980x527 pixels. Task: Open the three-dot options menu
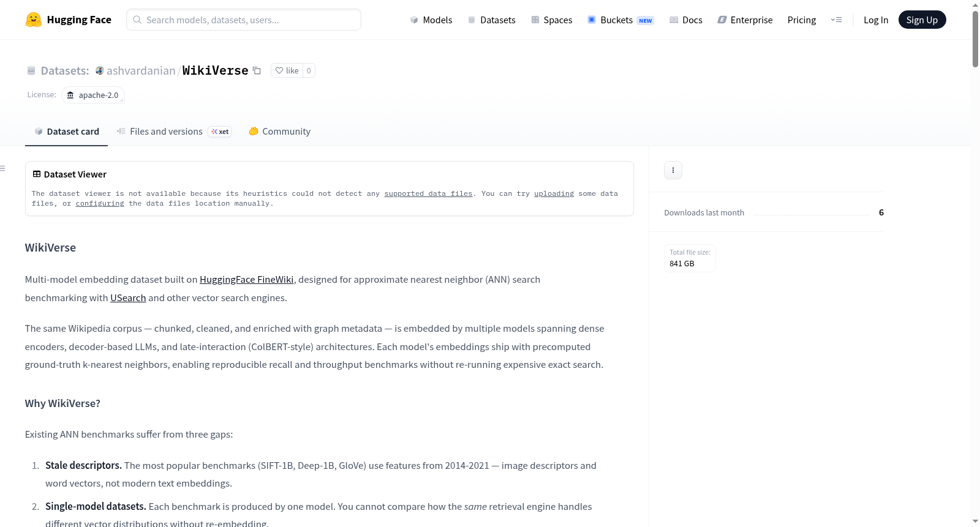pyautogui.click(x=673, y=170)
